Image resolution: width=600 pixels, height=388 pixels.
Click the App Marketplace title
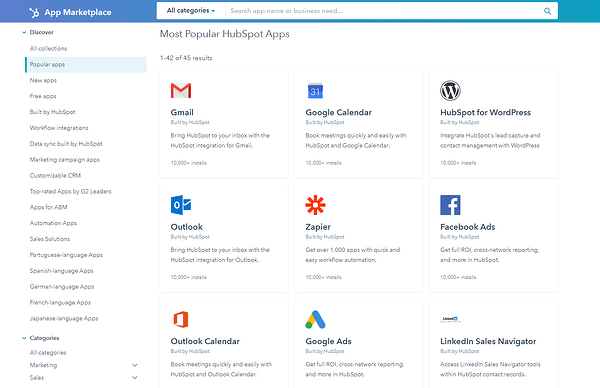tap(78, 13)
